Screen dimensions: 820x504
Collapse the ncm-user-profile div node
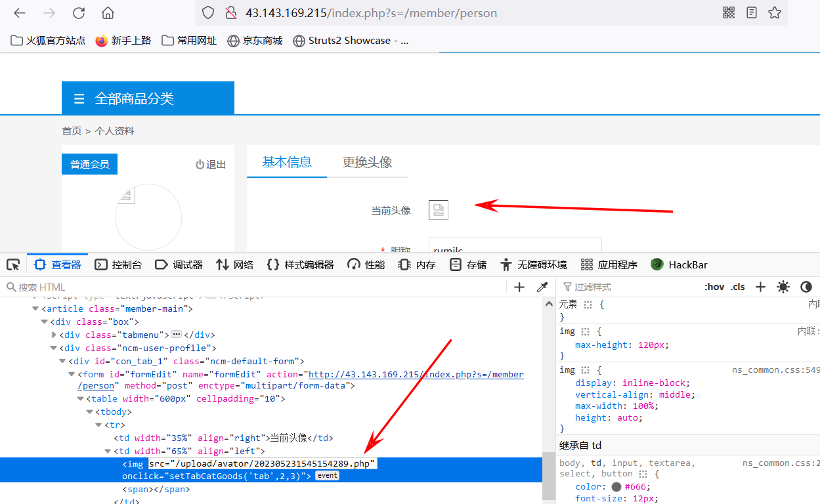tap(54, 348)
